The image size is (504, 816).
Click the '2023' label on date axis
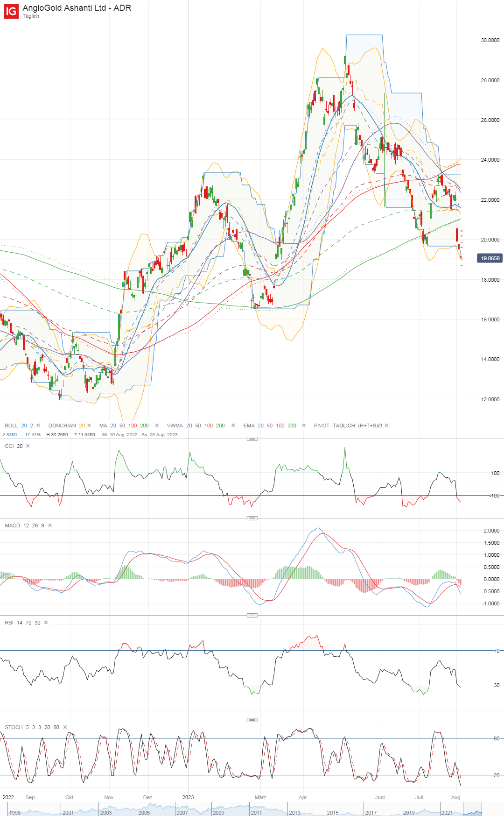click(188, 797)
